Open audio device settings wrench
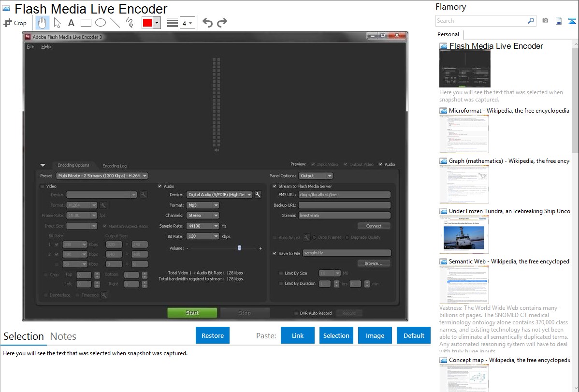Screen dimensions: 579x392 (258, 194)
